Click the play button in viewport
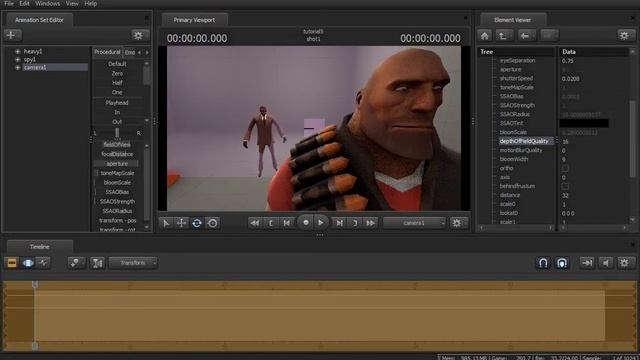Image resolution: width=640 pixels, height=360 pixels. point(321,222)
